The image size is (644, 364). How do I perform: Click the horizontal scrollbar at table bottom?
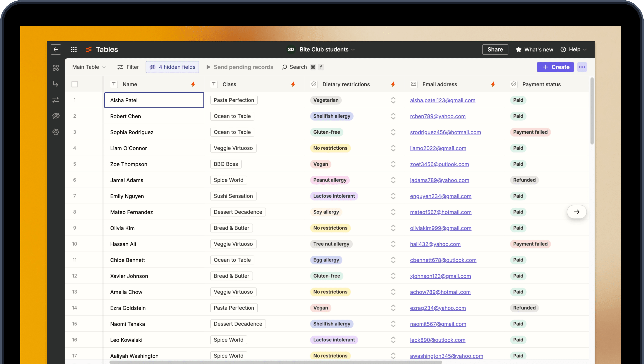(x=275, y=362)
